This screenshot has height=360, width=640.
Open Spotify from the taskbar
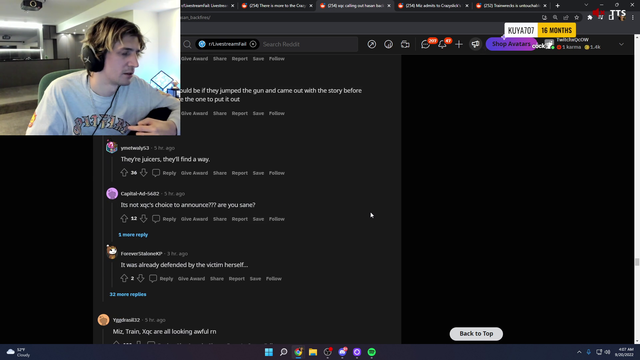371,352
